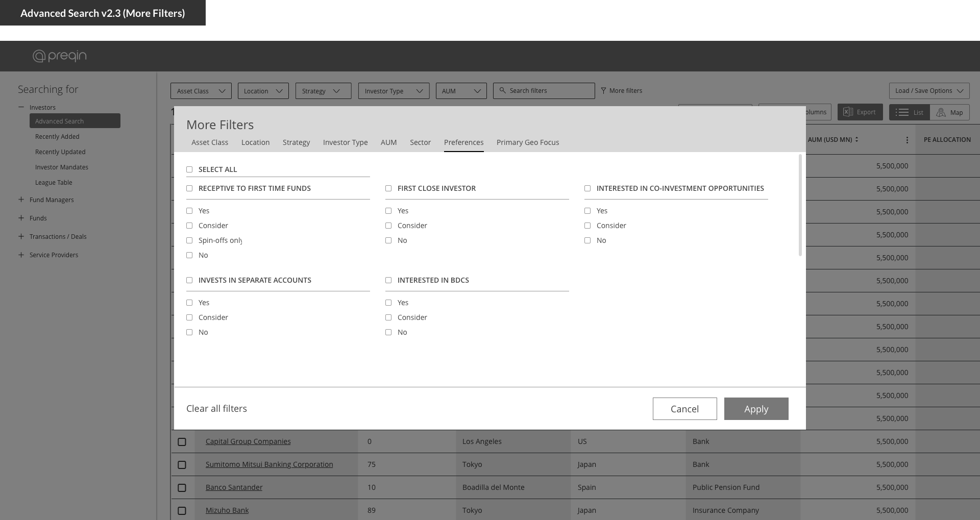Click Apply button
This screenshot has height=520, width=980.
(756, 409)
